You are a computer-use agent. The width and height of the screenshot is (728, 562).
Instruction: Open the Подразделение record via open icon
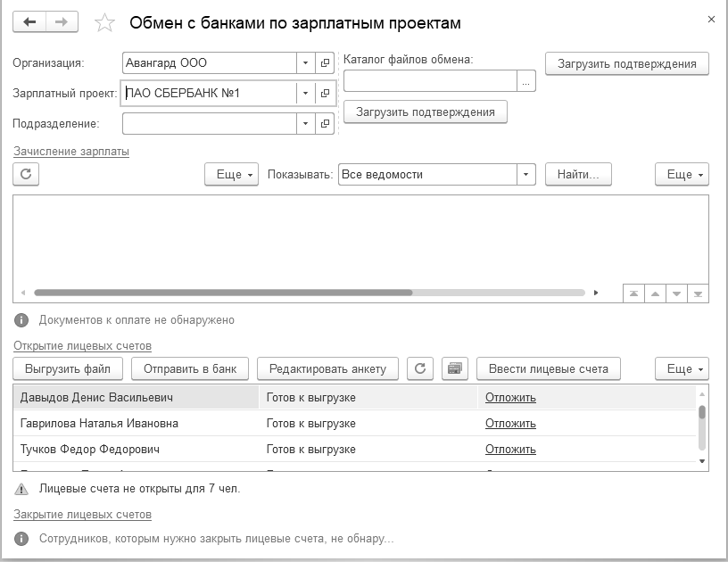point(325,123)
